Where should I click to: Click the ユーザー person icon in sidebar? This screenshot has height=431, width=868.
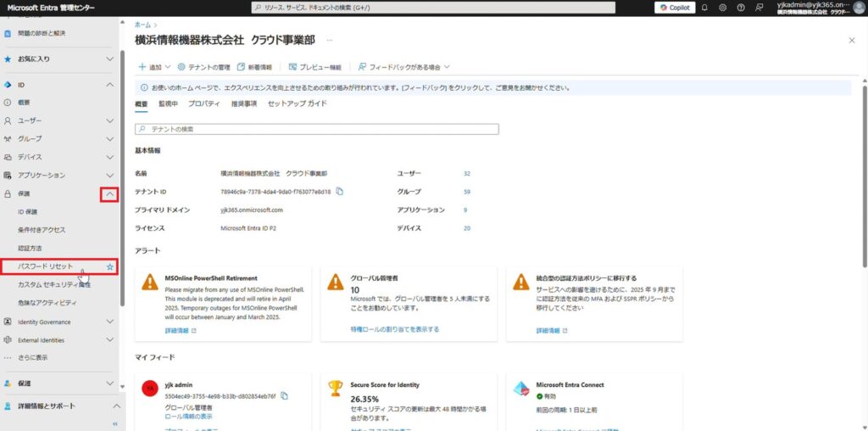[8, 120]
